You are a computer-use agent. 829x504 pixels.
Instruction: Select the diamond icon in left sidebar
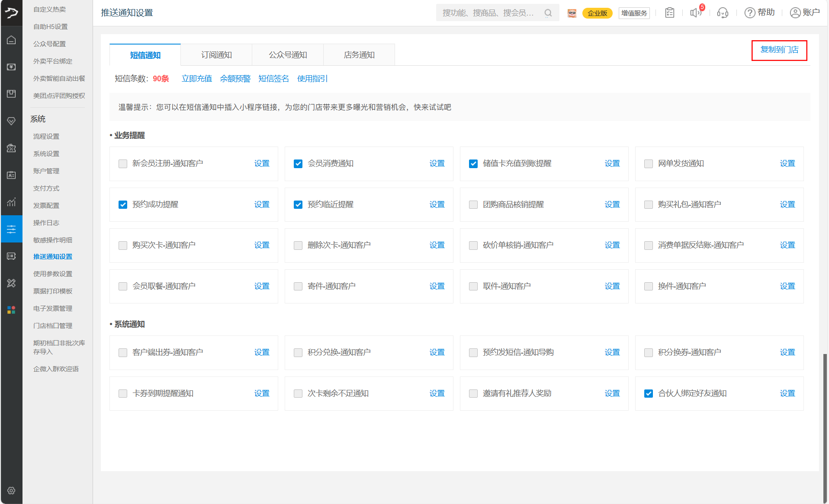click(x=11, y=121)
